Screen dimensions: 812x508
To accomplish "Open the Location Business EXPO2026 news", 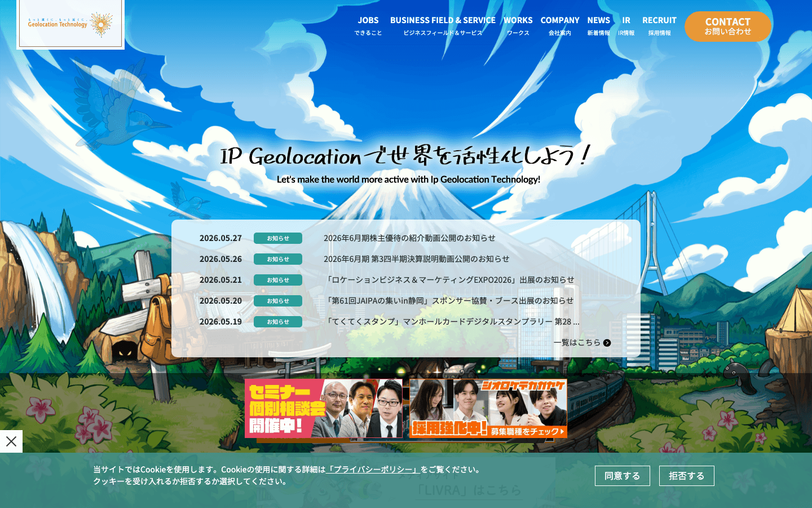I will (449, 280).
